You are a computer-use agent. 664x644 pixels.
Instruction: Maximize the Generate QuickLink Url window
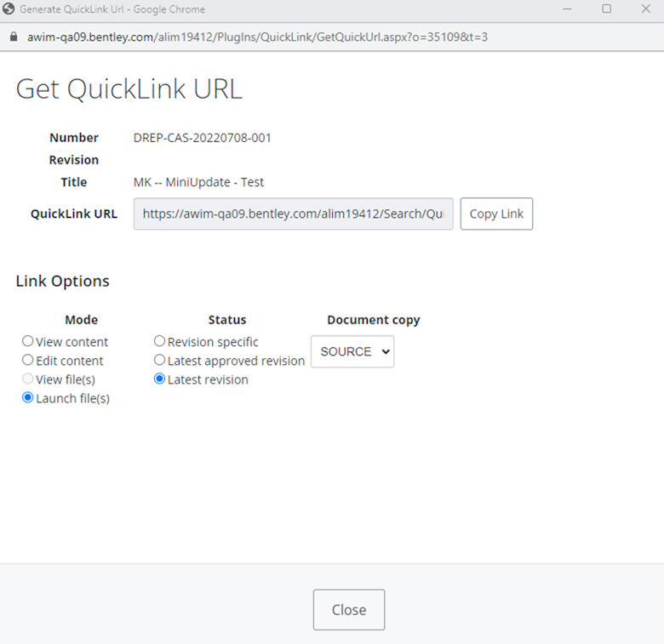[606, 9]
